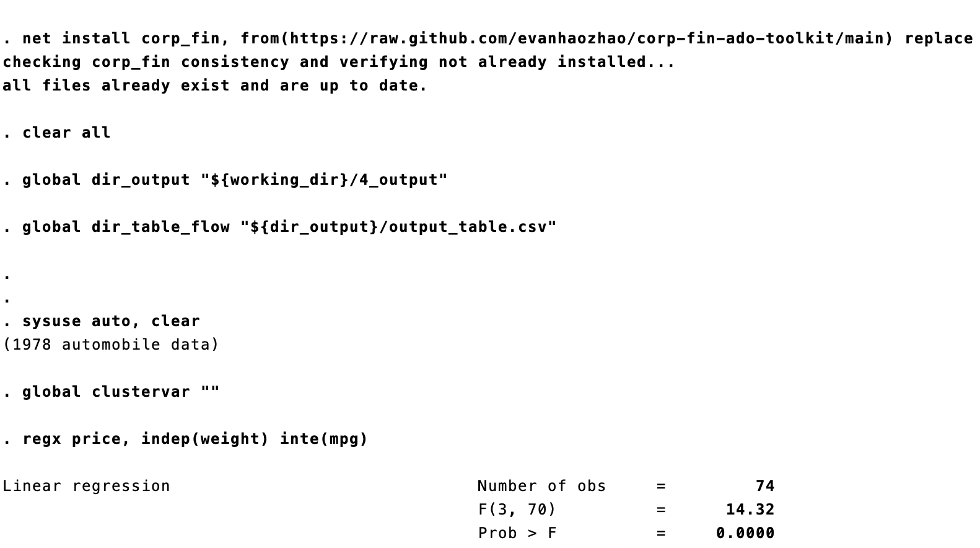Click the observation count value 74
The height and width of the screenshot is (548, 980).
[x=765, y=486]
